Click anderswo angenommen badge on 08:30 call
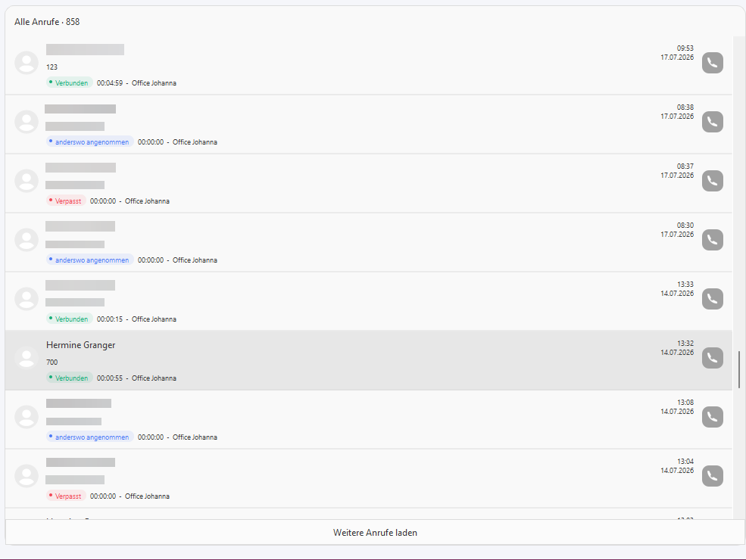The image size is (746, 560). (90, 260)
